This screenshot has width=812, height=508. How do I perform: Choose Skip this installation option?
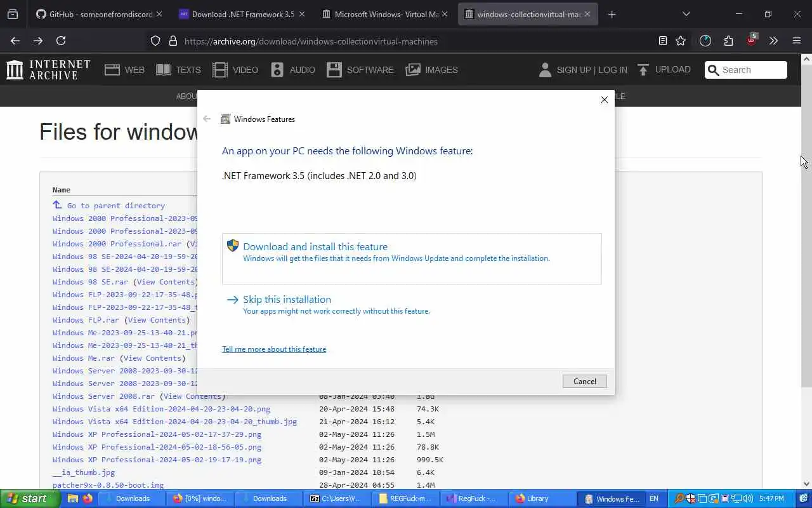[412, 305]
